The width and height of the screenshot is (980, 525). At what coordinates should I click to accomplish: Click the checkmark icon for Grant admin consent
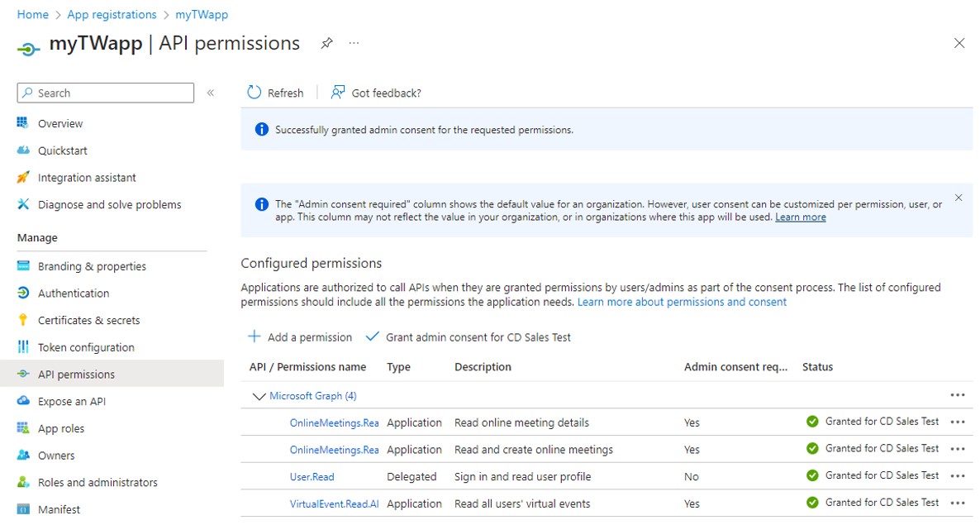pyautogui.click(x=372, y=336)
